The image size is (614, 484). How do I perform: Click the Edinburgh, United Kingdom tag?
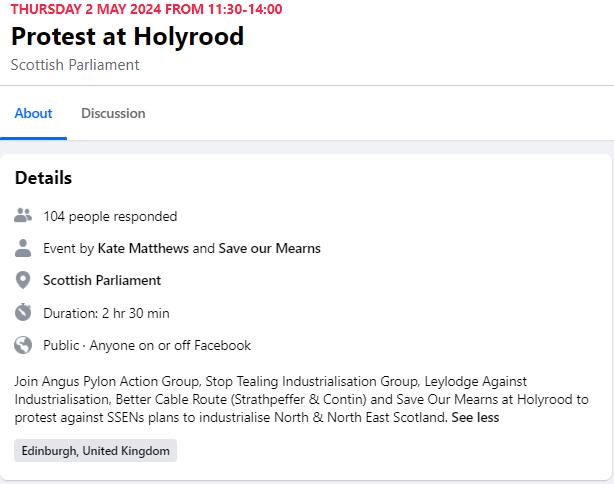[x=96, y=451]
